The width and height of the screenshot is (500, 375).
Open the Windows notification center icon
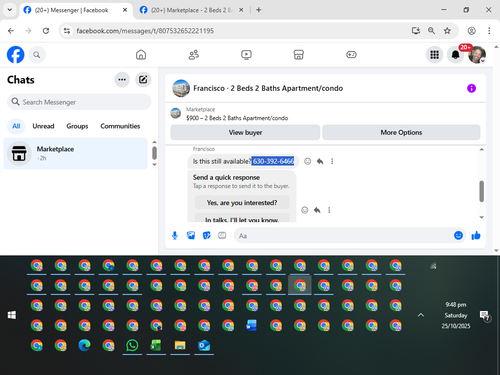(x=484, y=315)
